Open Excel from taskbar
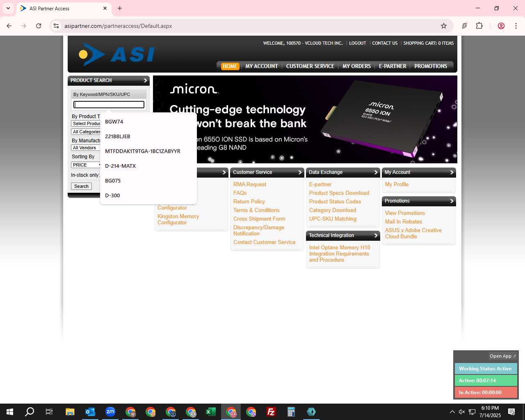Viewport: 525px width, 420px height. click(x=211, y=412)
